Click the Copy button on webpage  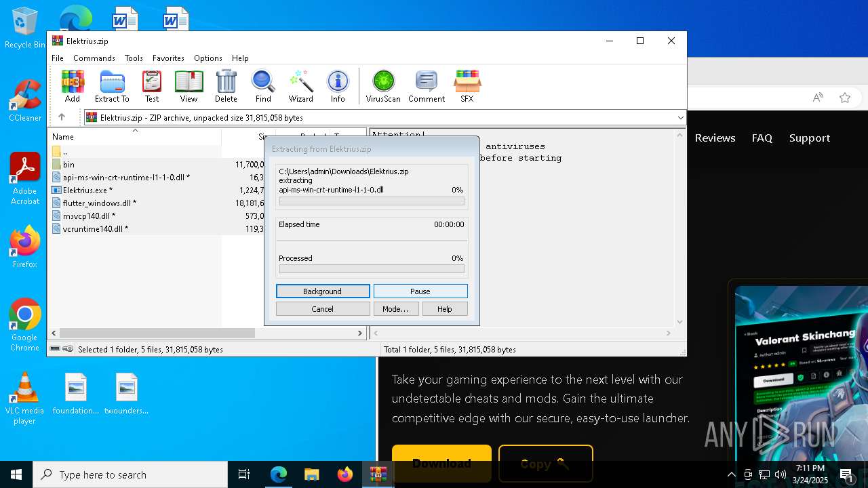coord(545,464)
